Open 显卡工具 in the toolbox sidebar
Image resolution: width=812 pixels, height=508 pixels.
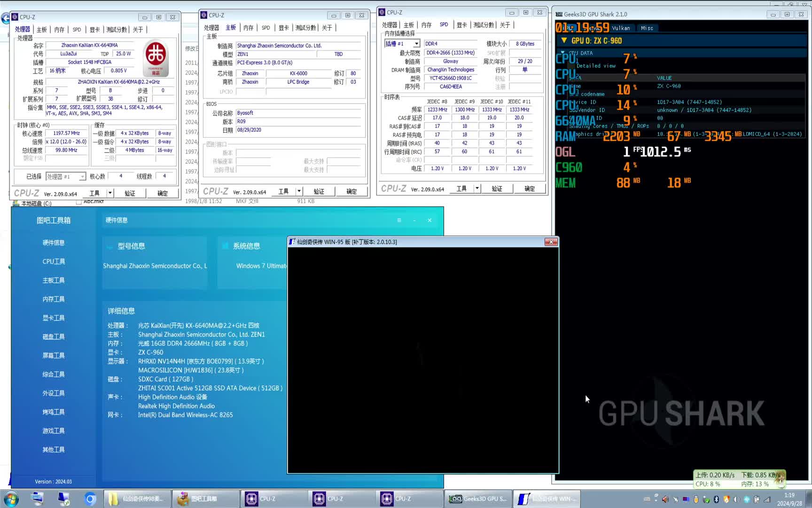[54, 318]
